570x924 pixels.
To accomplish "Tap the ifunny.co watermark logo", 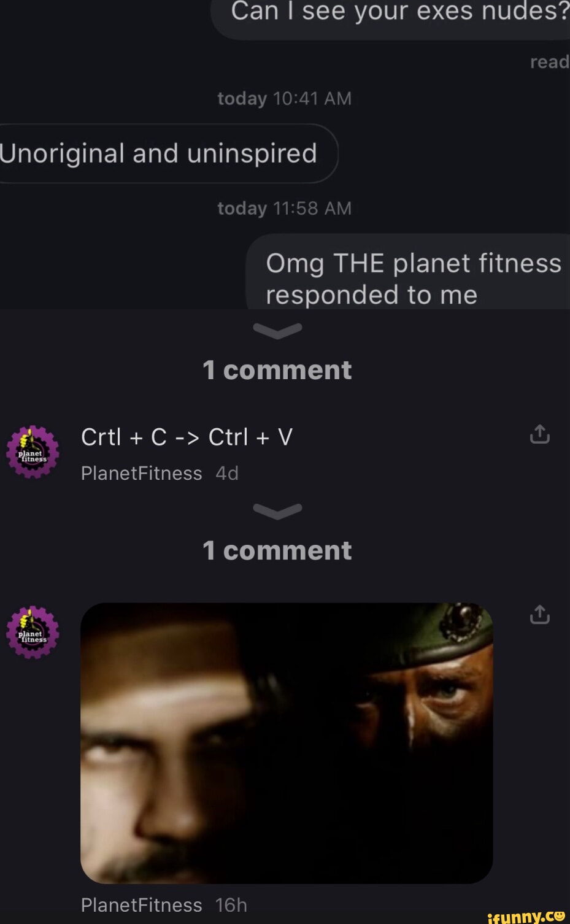I will (x=526, y=915).
